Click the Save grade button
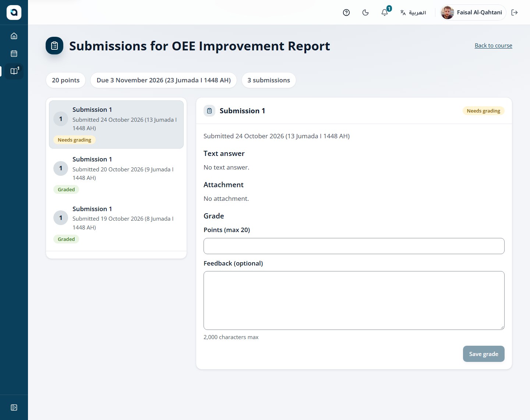 (x=484, y=354)
